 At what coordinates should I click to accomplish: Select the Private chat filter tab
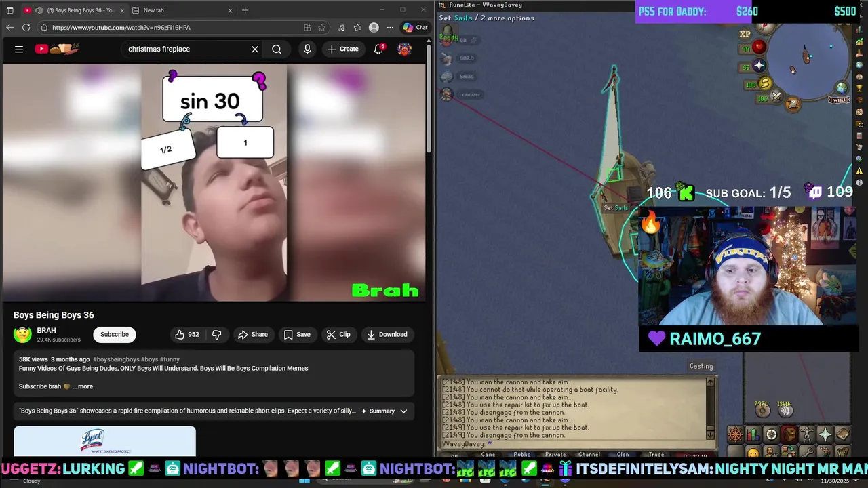point(555,454)
